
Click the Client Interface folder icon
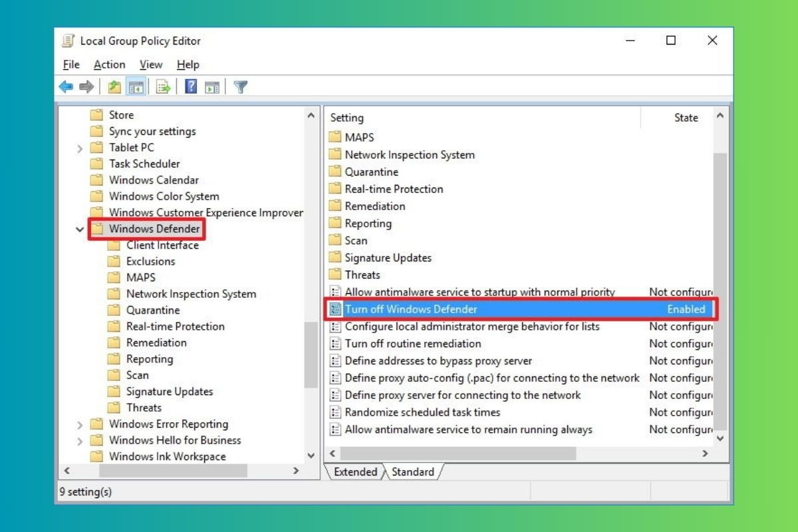click(114, 245)
